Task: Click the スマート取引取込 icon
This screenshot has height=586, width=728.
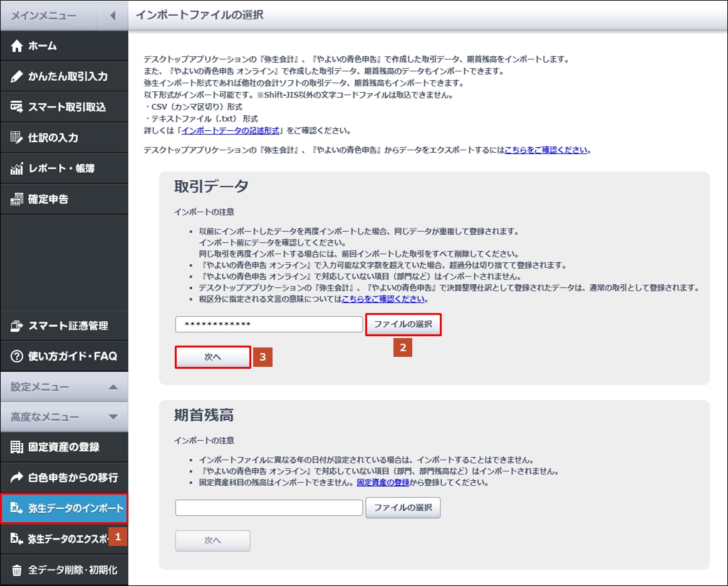Action: (17, 106)
